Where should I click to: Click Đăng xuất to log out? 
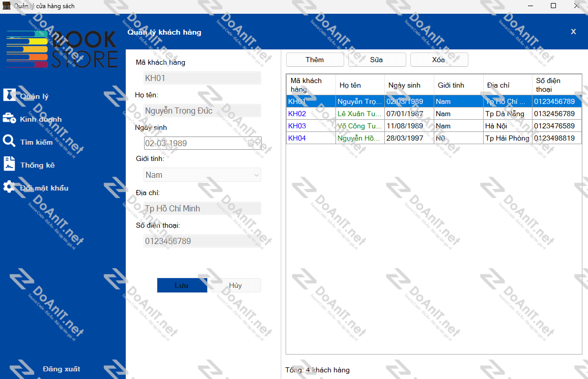tap(62, 369)
